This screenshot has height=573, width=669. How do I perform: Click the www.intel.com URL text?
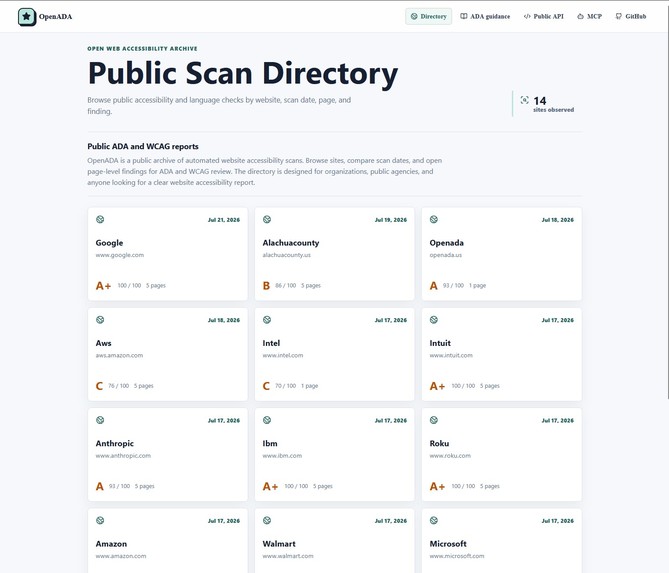(282, 355)
